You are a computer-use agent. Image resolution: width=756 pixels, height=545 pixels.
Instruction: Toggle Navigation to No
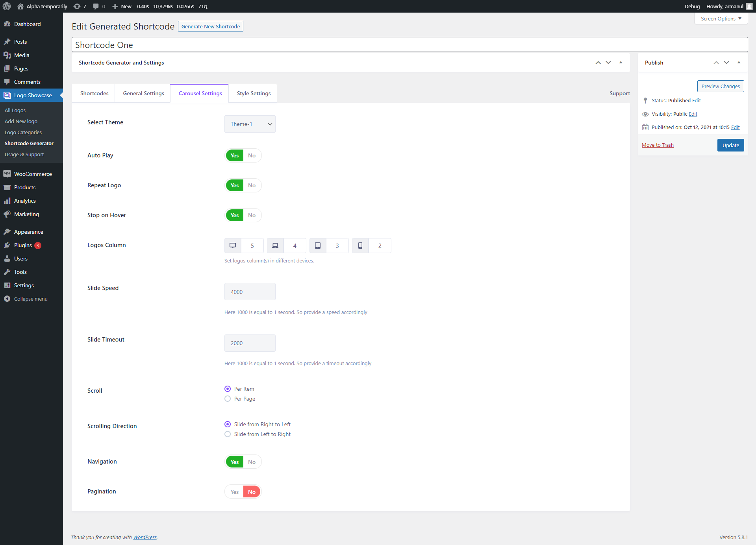click(x=251, y=462)
